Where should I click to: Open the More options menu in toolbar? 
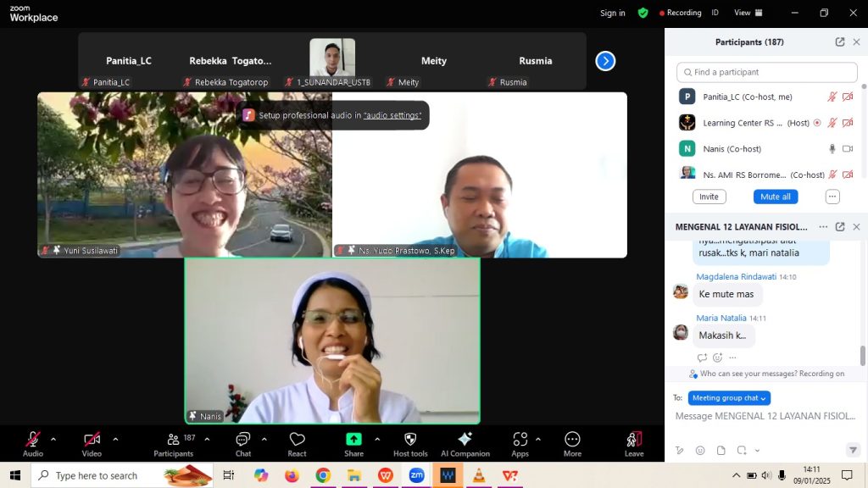(572, 440)
